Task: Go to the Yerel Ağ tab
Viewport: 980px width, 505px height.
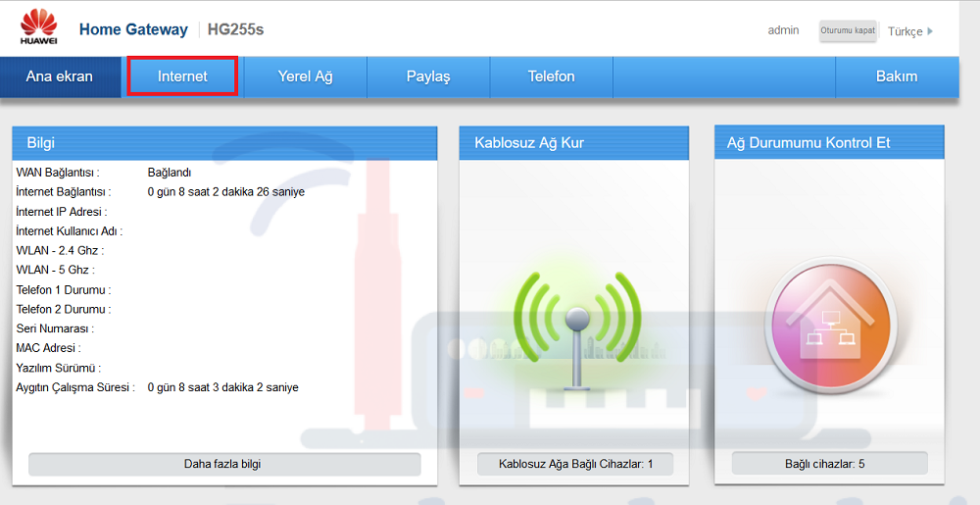Action: click(x=305, y=76)
